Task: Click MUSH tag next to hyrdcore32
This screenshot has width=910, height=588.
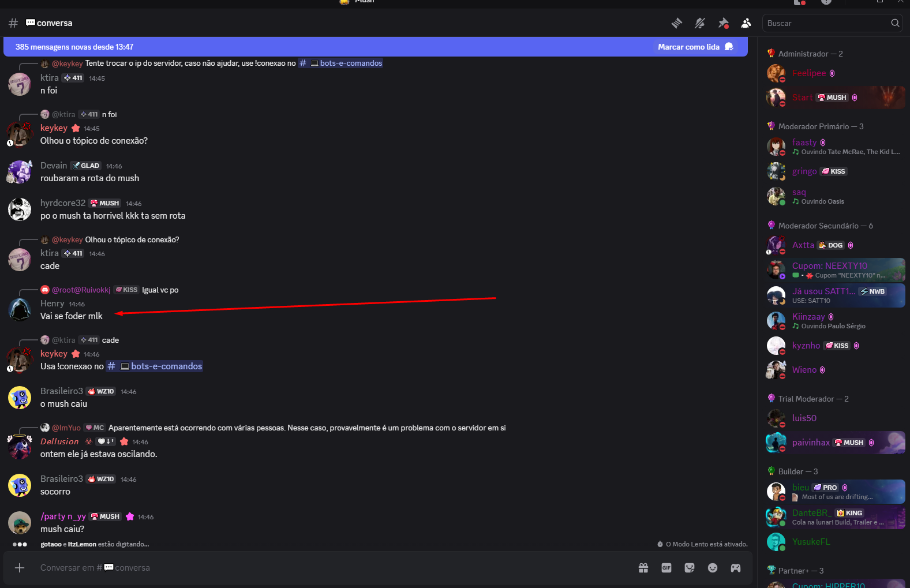Action: 104,203
